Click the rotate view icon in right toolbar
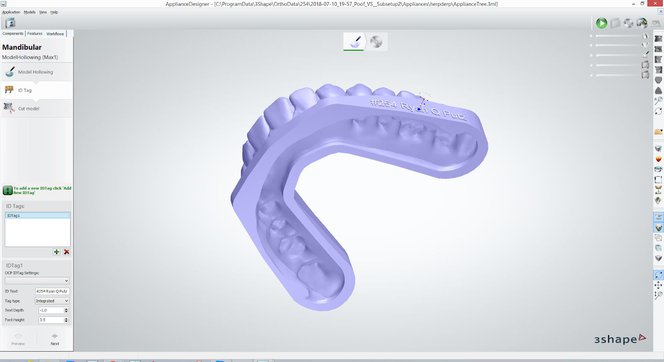This screenshot has height=362, width=664. [x=658, y=111]
